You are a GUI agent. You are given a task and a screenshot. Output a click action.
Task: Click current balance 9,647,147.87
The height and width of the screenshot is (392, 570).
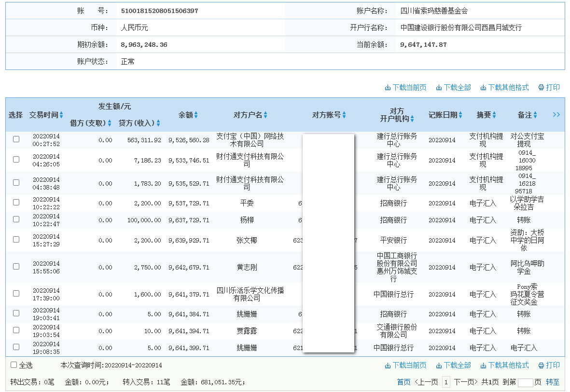click(423, 45)
